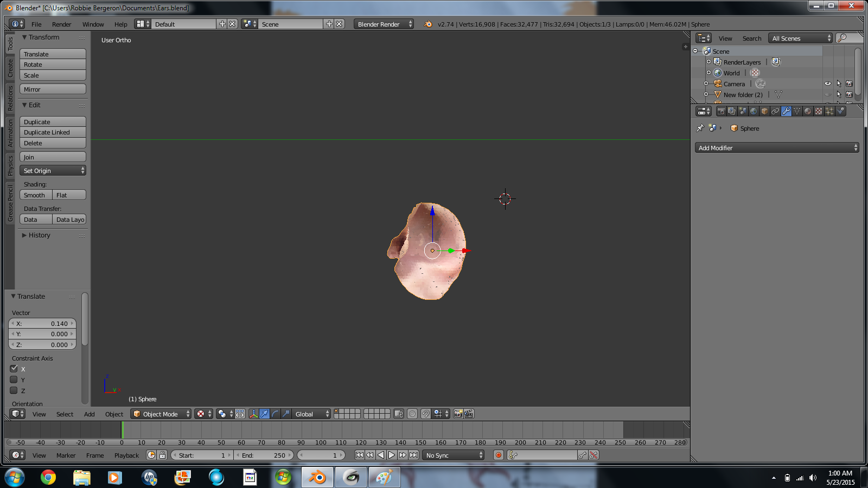Play the animation in reverse
This screenshot has height=488, width=868.
click(381, 455)
